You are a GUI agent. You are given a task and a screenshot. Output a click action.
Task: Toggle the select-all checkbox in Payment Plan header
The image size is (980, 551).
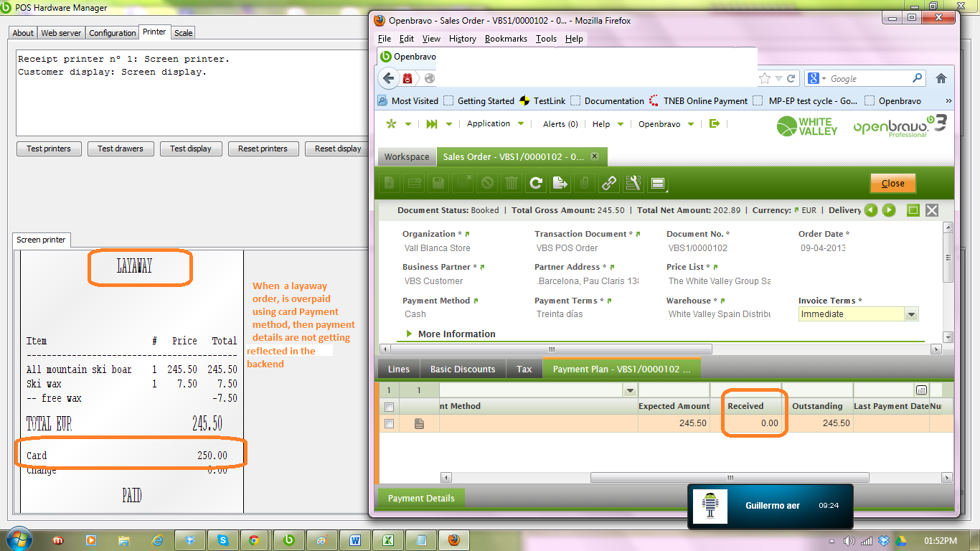389,407
